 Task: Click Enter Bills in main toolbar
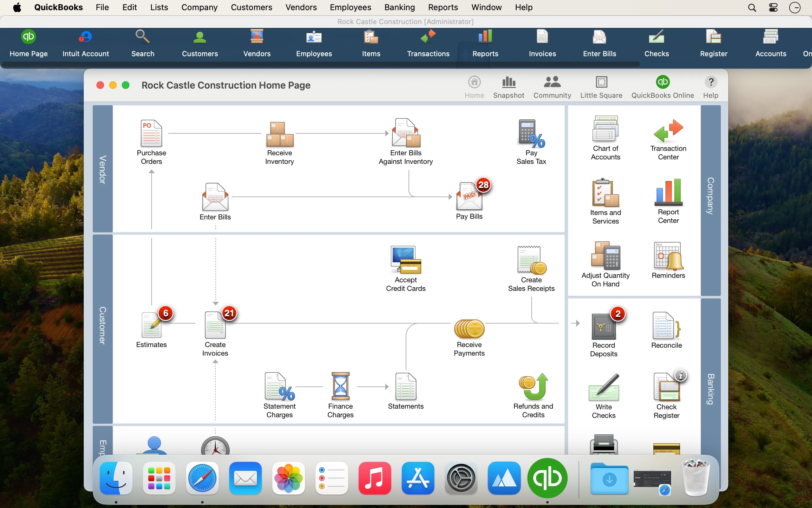(x=599, y=44)
